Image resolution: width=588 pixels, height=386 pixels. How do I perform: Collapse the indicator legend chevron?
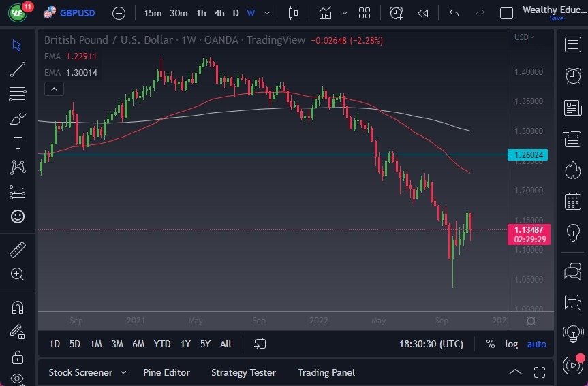point(54,89)
